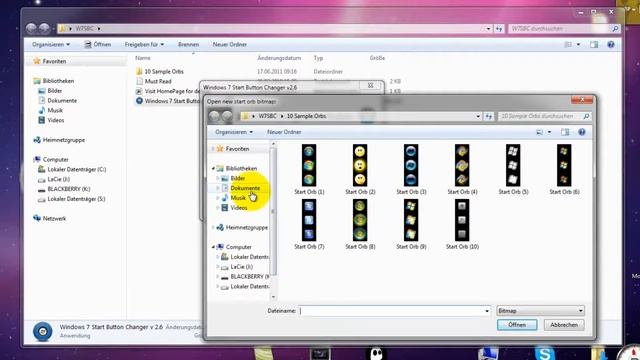The height and width of the screenshot is (360, 640).
Task: Select Lokaler Datenträger (C:) in Explorer sidebar
Action: pos(76,169)
